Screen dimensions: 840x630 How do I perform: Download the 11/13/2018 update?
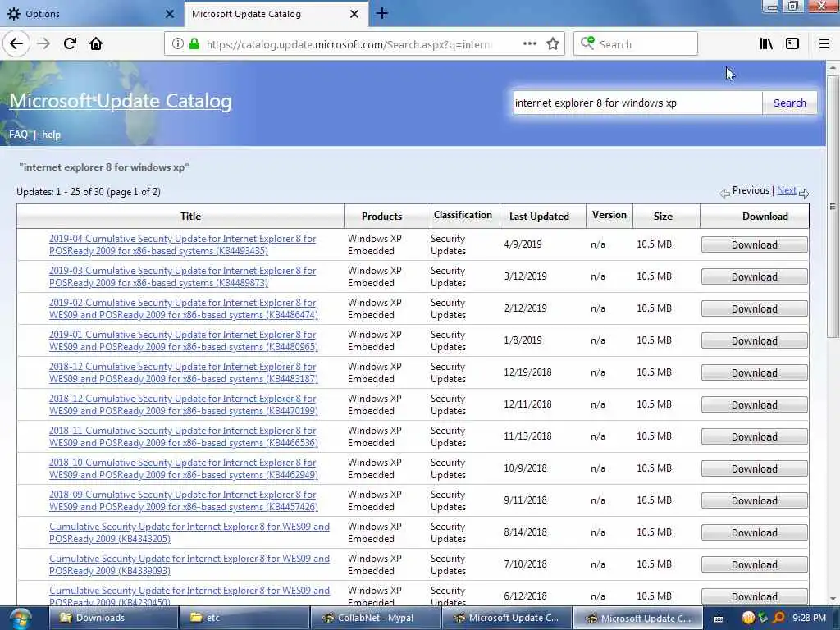point(755,437)
